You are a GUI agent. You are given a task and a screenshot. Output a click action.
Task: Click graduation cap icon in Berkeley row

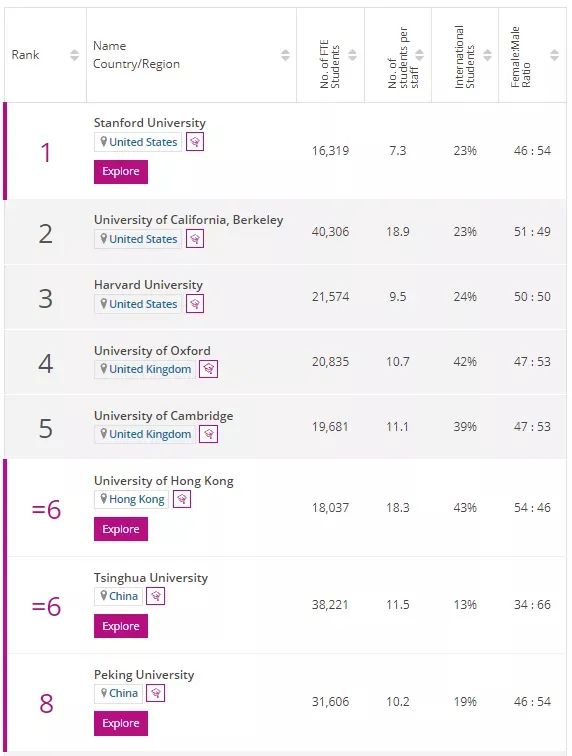195,239
